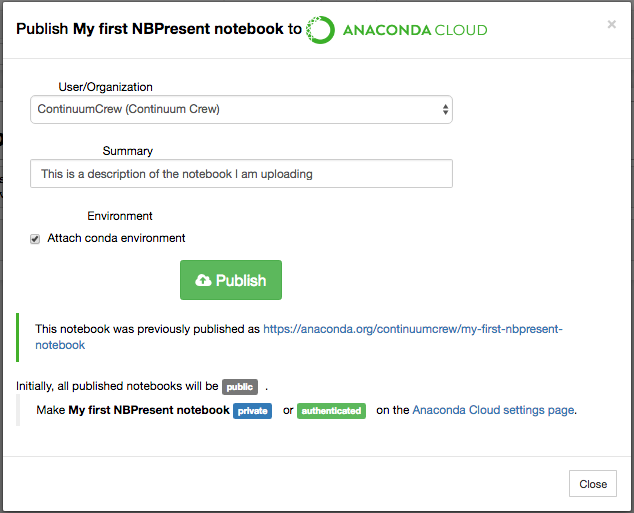634x513 pixels.
Task: Click the green authenticated badge
Action: pos(332,411)
